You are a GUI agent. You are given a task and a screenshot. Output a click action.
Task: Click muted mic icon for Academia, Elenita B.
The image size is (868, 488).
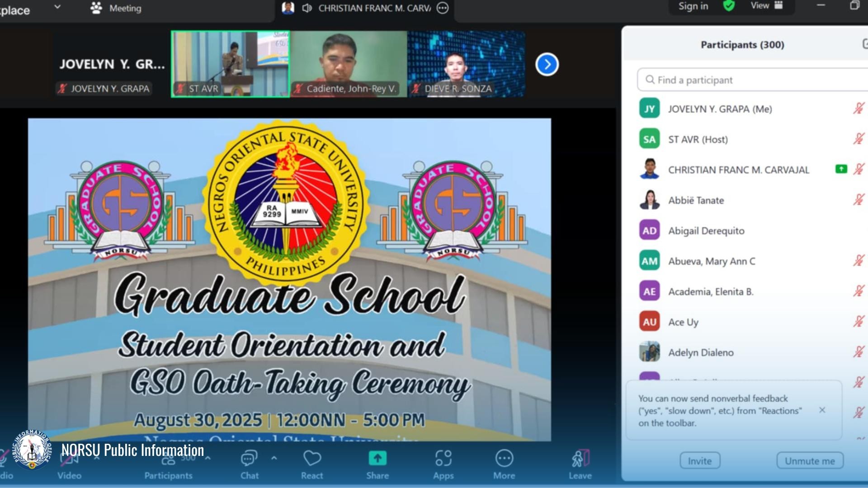coord(859,291)
